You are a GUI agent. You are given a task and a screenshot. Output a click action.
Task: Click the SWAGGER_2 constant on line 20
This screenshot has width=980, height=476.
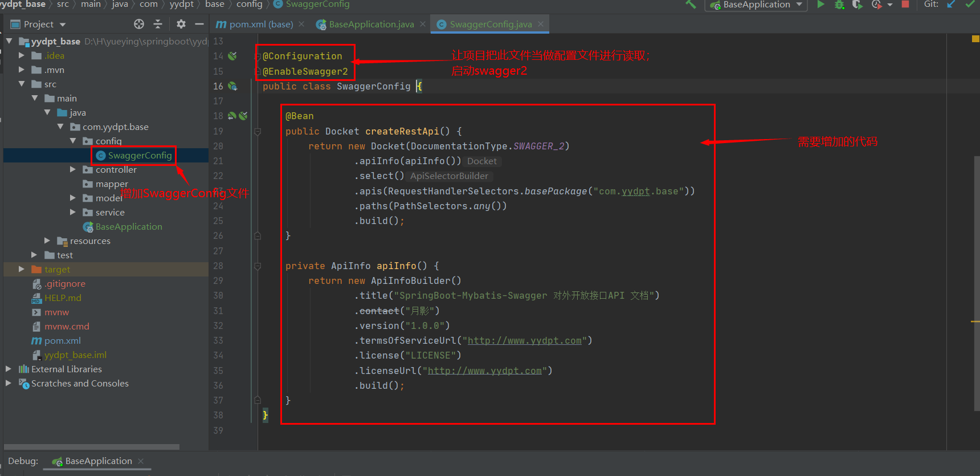538,147
